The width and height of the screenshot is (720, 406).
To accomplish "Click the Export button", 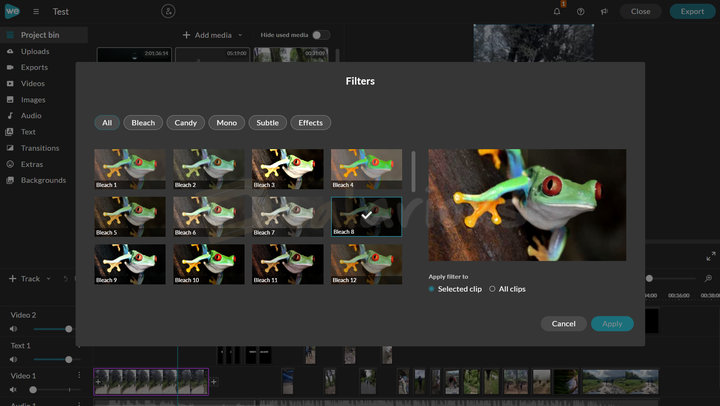I will [x=692, y=11].
